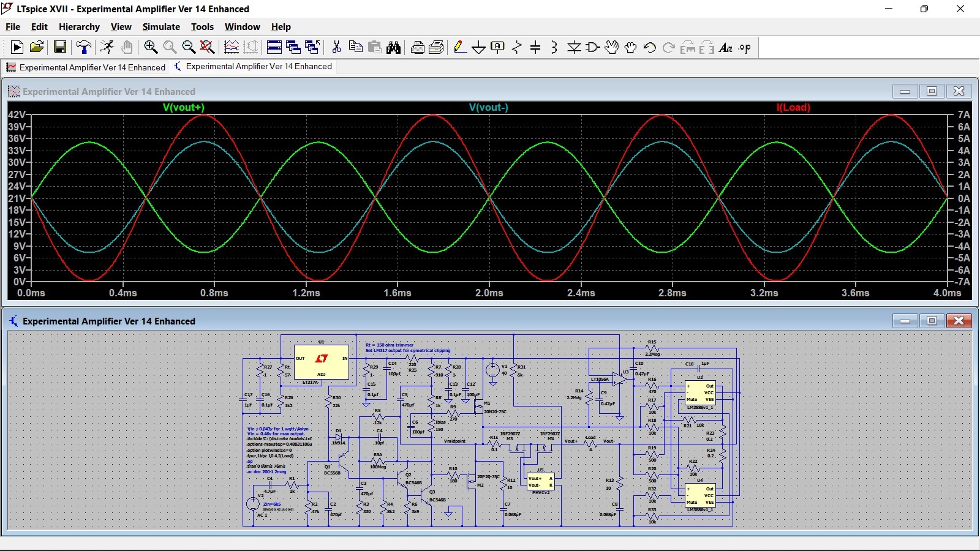Place a Ground symbol
980x551 pixels.
[x=479, y=47]
